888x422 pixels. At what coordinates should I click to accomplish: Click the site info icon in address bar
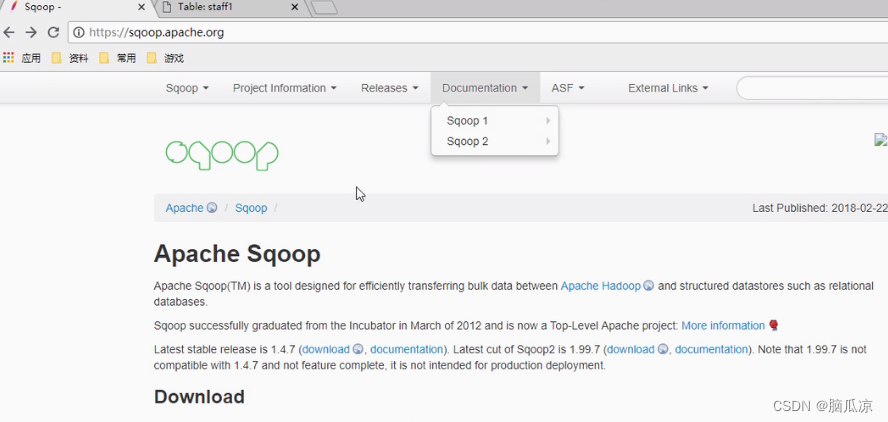pyautogui.click(x=79, y=32)
